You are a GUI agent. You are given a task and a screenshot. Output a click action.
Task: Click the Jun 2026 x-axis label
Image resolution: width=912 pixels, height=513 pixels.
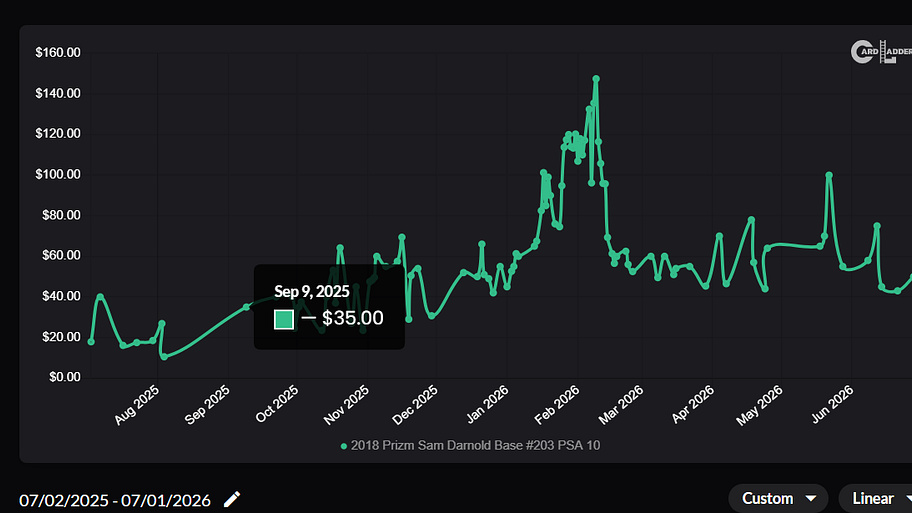pyautogui.click(x=832, y=404)
